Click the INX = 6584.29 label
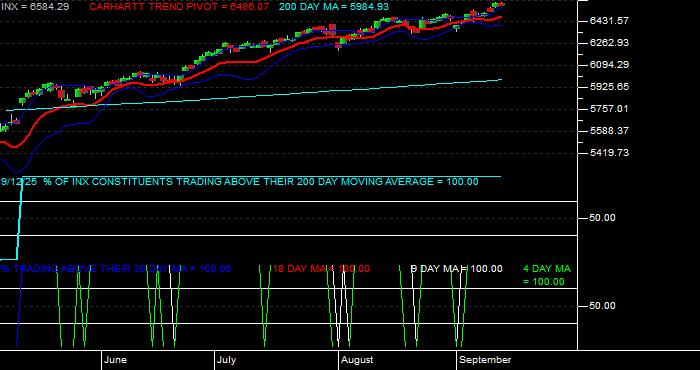Viewport: 700px width, 370px height. pos(34,7)
